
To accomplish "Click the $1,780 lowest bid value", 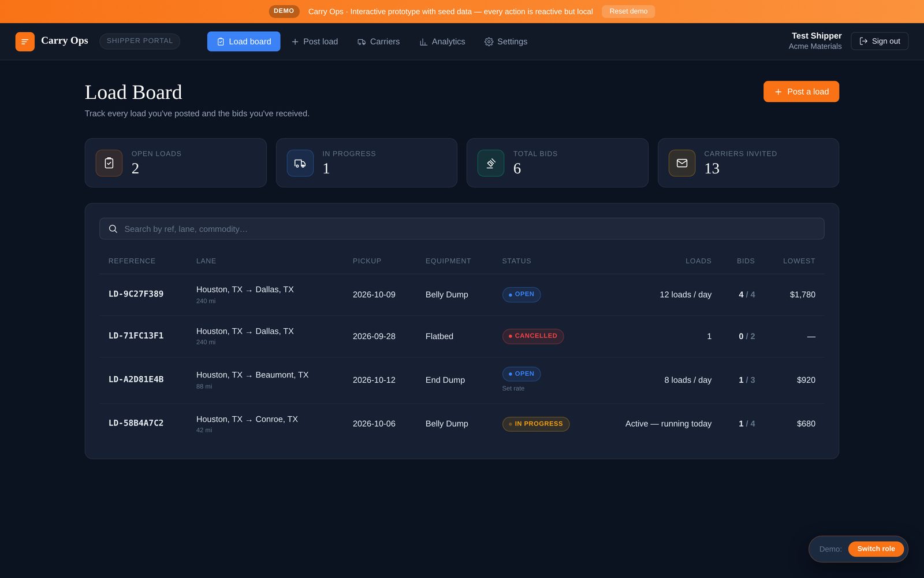I will (803, 295).
